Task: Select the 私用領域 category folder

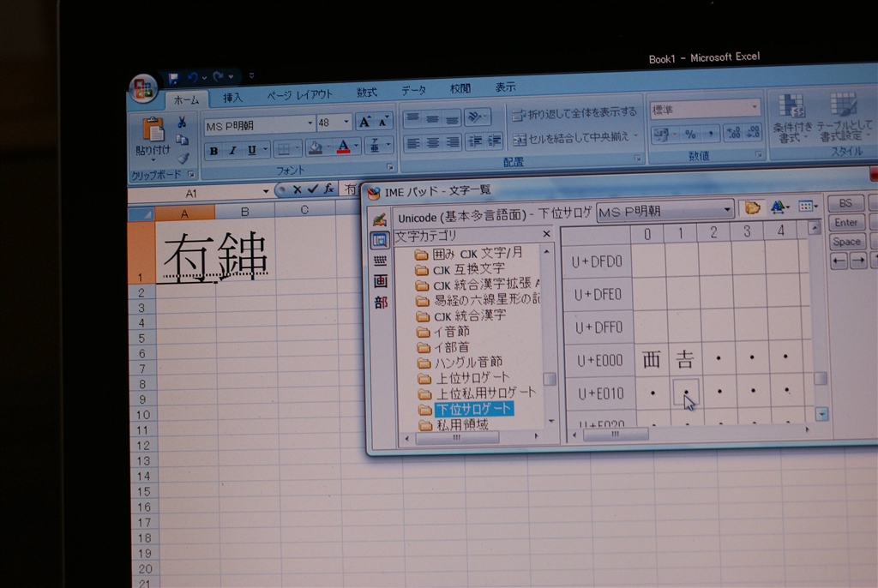Action: click(x=454, y=424)
